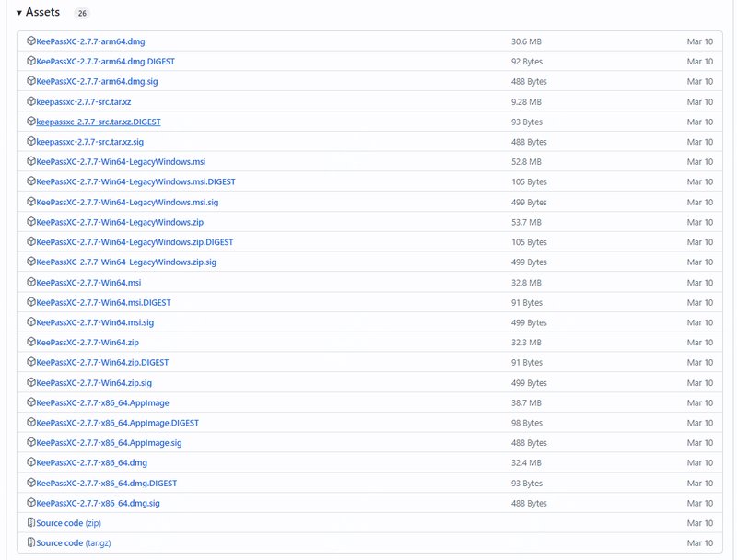Download KeePassXC-2.7.7-Win64.msi installer
This screenshot has width=737, height=560.
[x=88, y=283]
